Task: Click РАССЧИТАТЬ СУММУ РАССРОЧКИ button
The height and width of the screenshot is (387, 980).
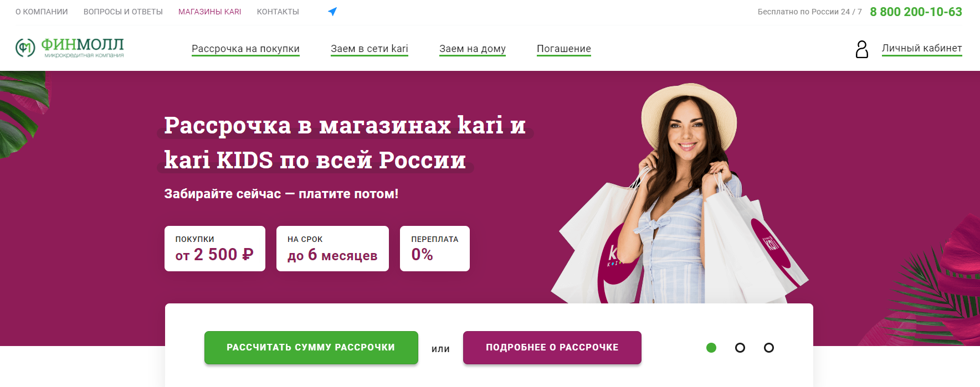Action: tap(311, 348)
